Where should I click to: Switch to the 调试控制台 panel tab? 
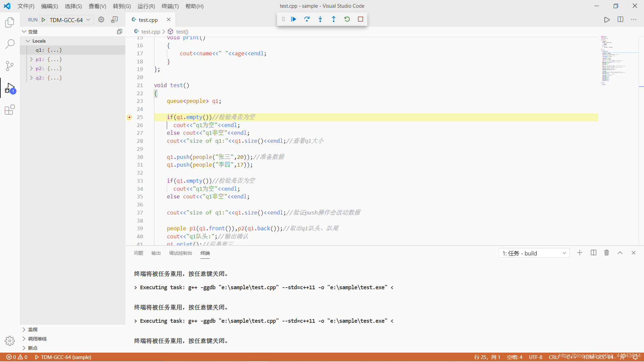[180, 253]
